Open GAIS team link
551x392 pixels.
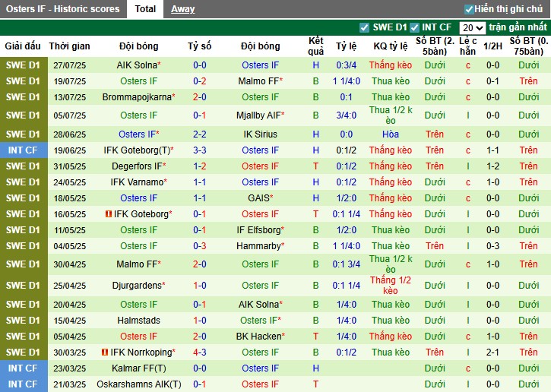pos(258,198)
